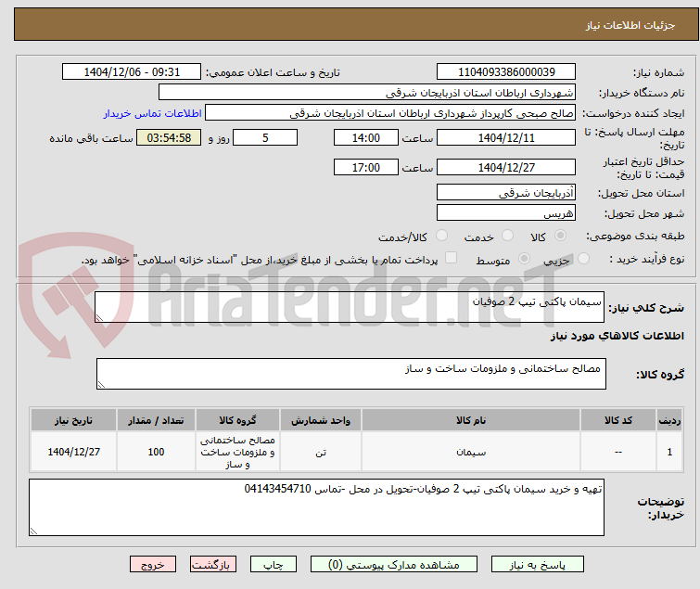Click the validity time field 17:00
Viewport: 700px width, 589px height.
pyautogui.click(x=366, y=168)
